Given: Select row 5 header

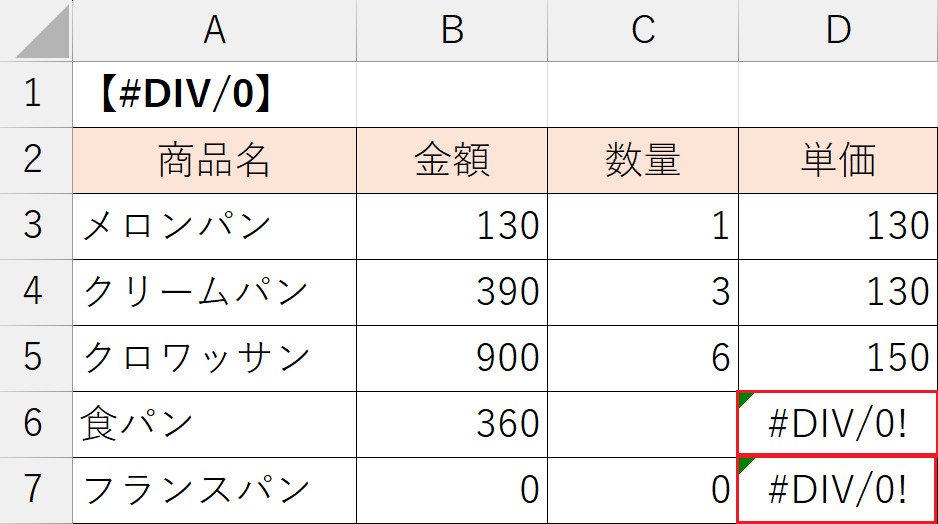Looking at the screenshot, I should pyautogui.click(x=34, y=358).
